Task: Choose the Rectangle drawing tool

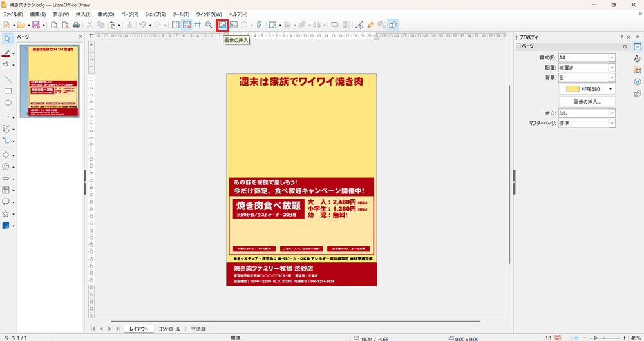Action: click(8, 91)
